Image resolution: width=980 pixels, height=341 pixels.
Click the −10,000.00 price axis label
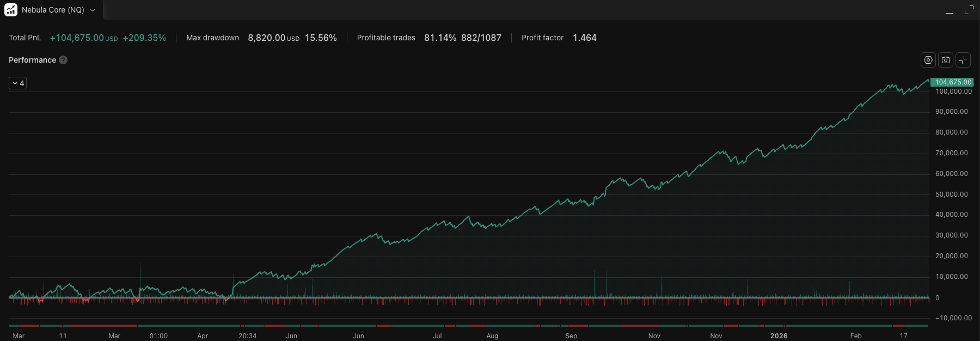(x=953, y=318)
